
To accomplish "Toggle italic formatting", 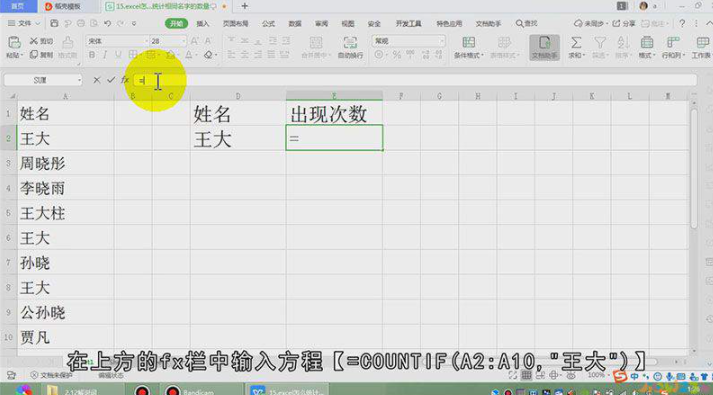I will (105, 55).
